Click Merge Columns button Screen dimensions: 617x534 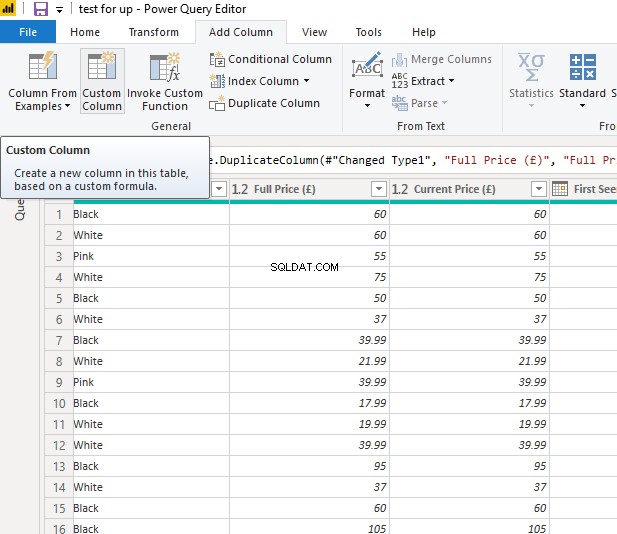tap(442, 59)
